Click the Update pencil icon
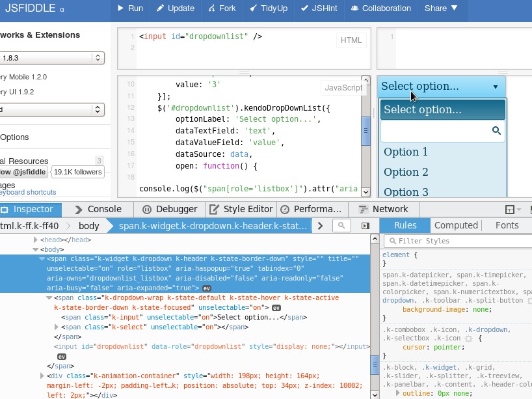532x399 pixels. tap(160, 8)
